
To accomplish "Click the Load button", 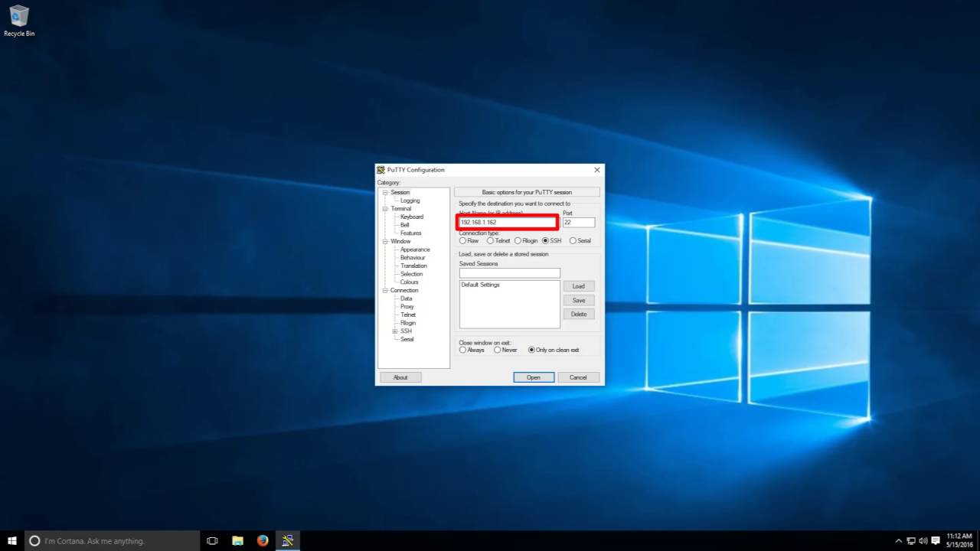I will (x=579, y=286).
